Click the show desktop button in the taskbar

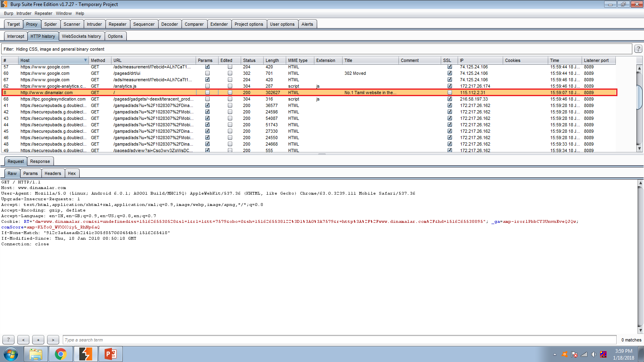coord(641,354)
